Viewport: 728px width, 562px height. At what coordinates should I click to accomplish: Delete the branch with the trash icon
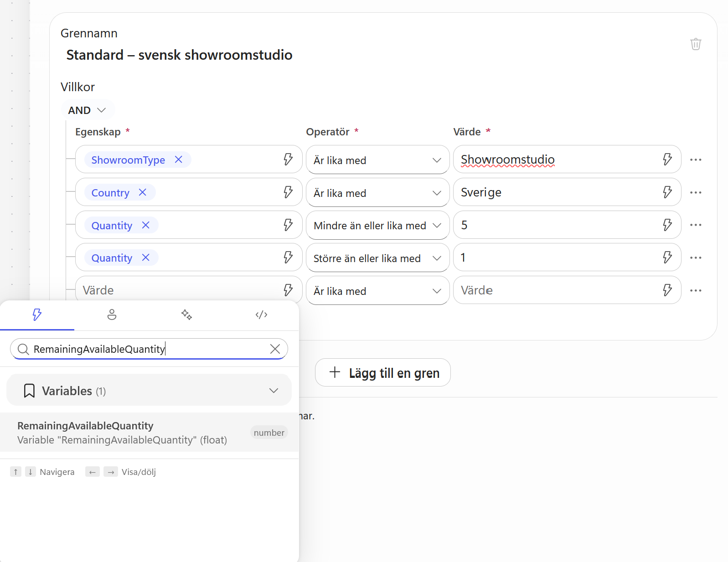tap(695, 44)
